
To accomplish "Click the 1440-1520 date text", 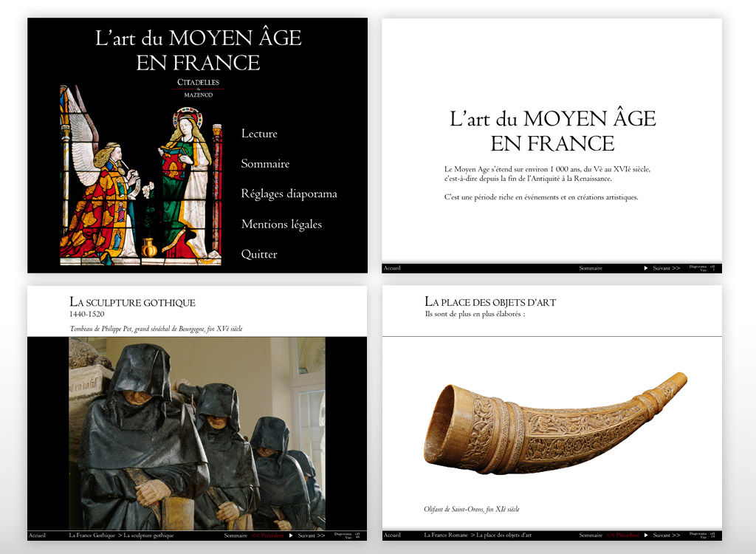I will click(x=87, y=314).
